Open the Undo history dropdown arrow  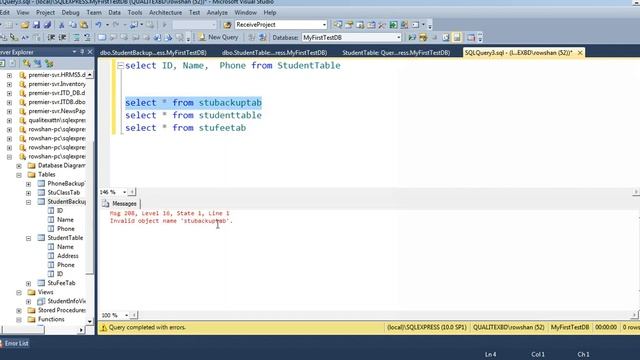pos(107,25)
